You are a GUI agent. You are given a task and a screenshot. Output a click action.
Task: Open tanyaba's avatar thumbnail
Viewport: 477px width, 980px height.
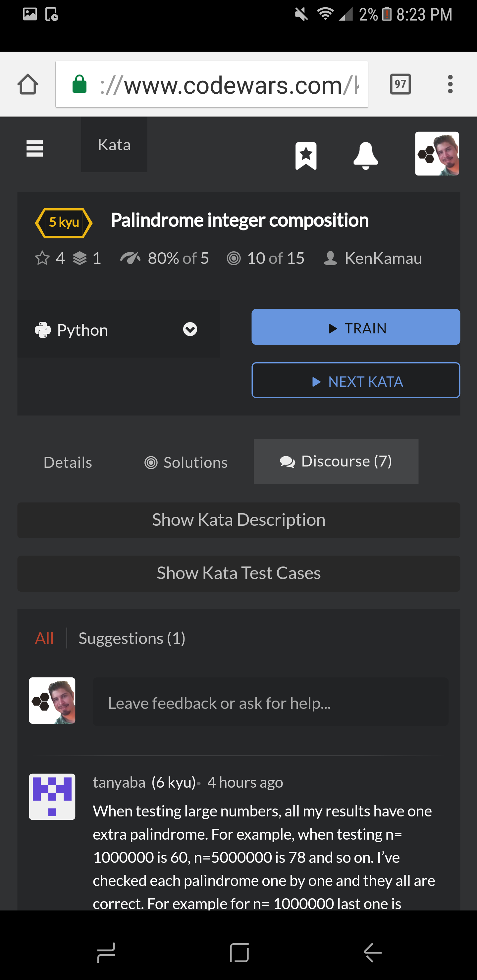[x=52, y=797]
